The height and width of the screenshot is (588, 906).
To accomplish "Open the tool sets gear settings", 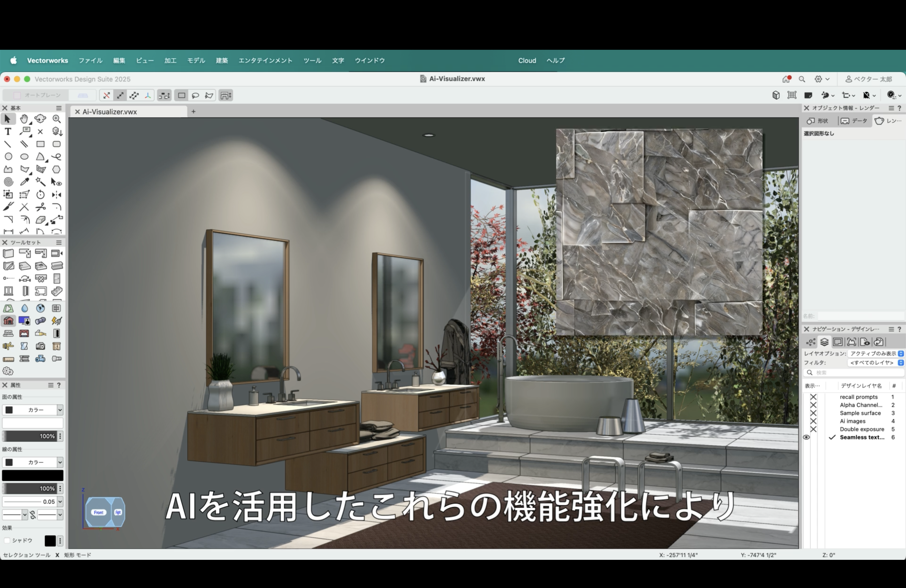I will (8, 371).
